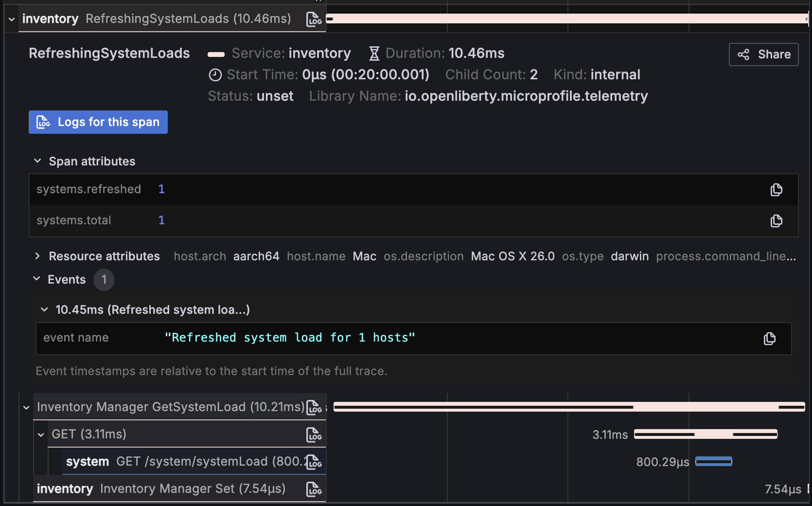Copy the systems.total attribute value
This screenshot has width=812, height=506.
776,221
